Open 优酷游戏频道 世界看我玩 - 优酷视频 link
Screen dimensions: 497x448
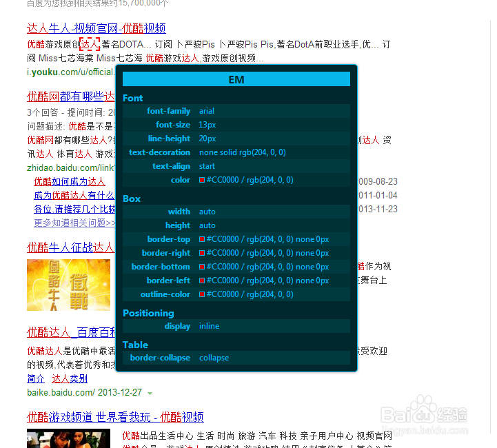[x=115, y=417]
